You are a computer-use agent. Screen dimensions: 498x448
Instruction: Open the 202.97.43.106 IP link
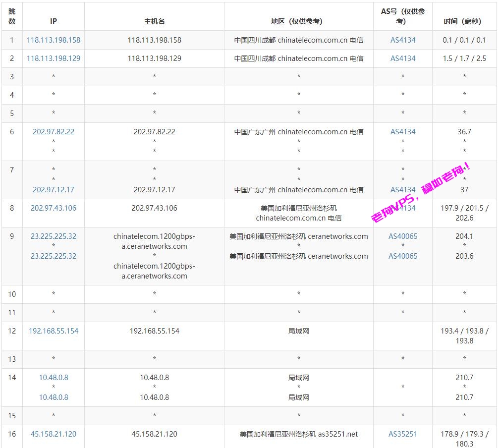(54, 208)
